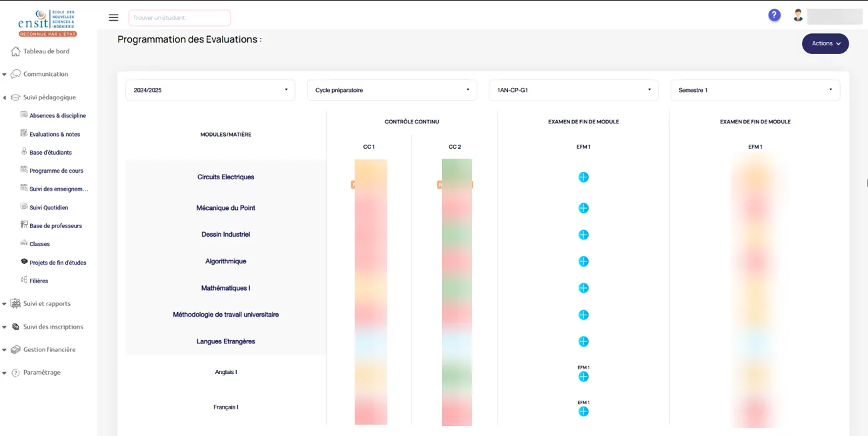Click the hamburger menu icon
868x436 pixels.
[x=113, y=18]
